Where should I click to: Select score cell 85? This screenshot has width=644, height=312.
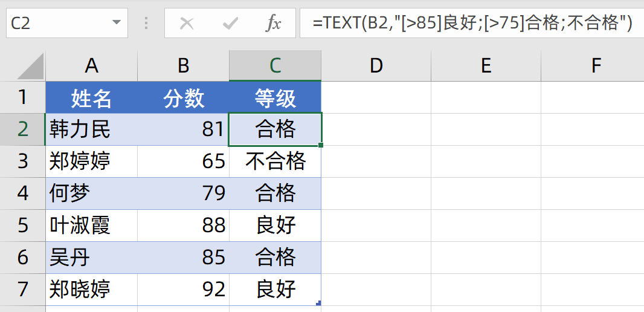pos(183,258)
